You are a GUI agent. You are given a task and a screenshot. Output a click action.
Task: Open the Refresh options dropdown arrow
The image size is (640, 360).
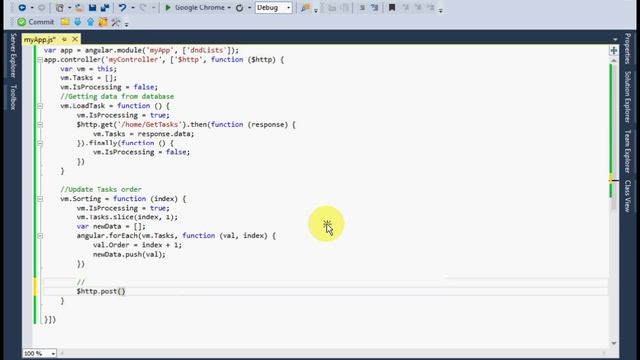click(x=249, y=7)
